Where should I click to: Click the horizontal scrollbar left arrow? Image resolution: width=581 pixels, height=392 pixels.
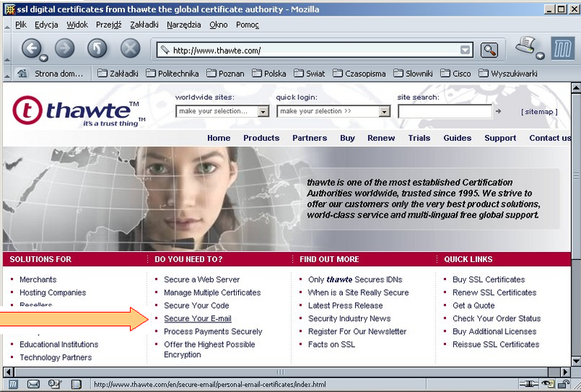[8, 372]
